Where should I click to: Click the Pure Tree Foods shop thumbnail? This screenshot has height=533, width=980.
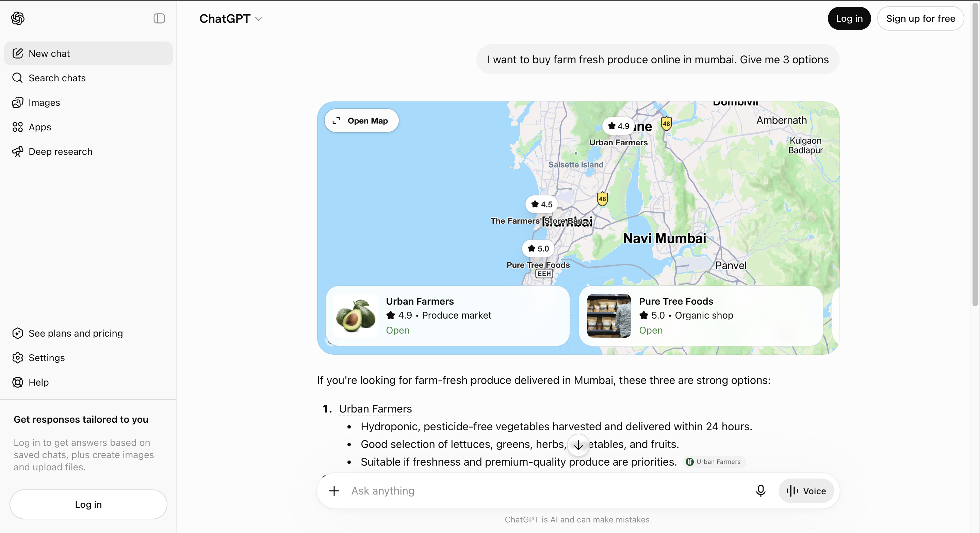click(609, 316)
